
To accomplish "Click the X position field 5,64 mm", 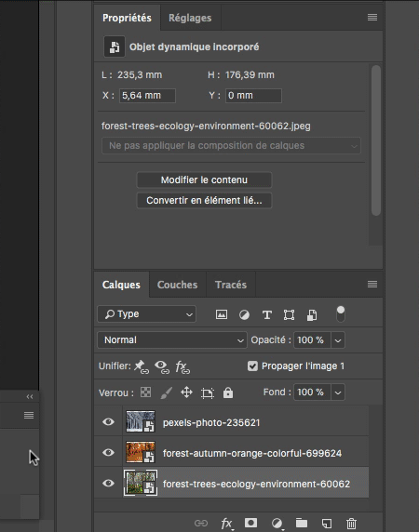I will click(x=147, y=96).
